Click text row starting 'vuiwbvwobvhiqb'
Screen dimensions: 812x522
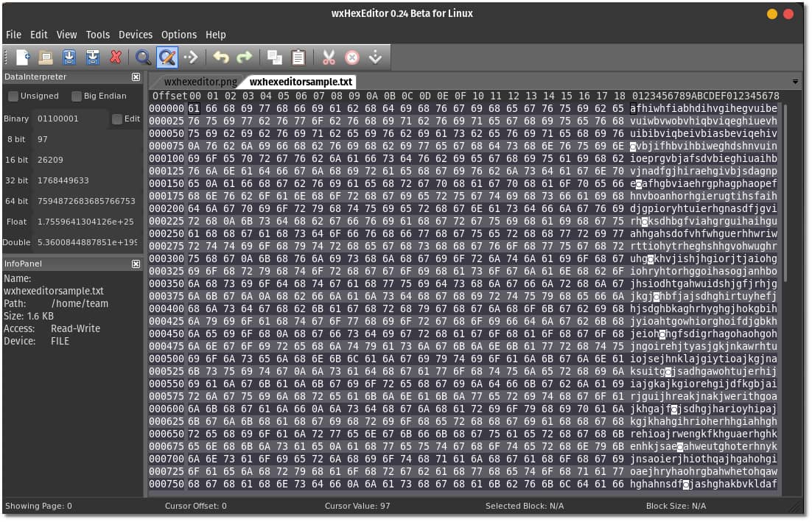[703, 121]
